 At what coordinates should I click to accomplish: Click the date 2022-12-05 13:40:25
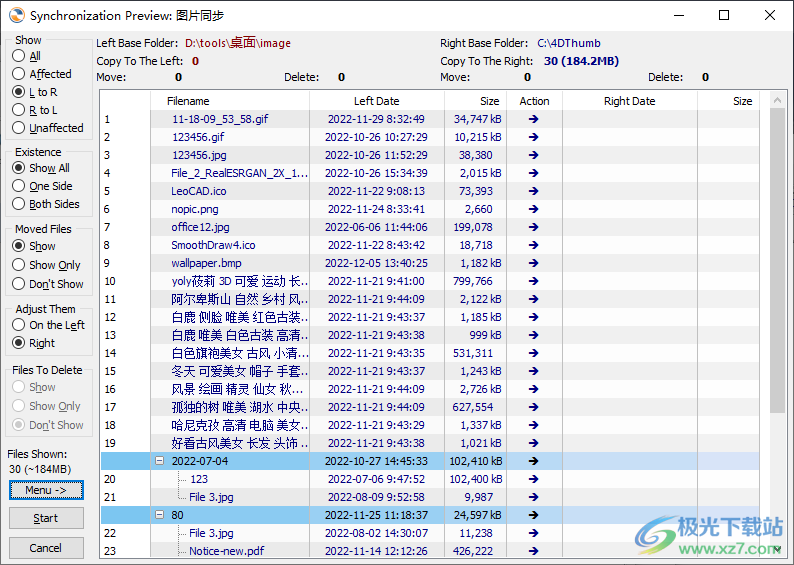[376, 263]
